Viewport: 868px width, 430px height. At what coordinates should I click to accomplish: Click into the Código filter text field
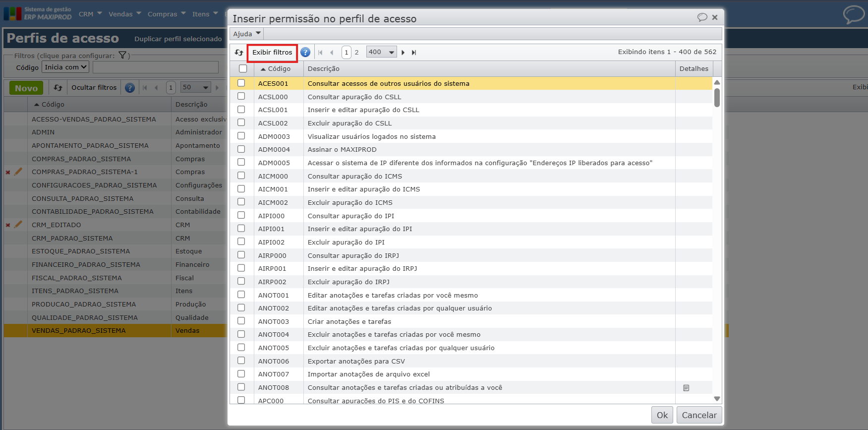pos(156,67)
